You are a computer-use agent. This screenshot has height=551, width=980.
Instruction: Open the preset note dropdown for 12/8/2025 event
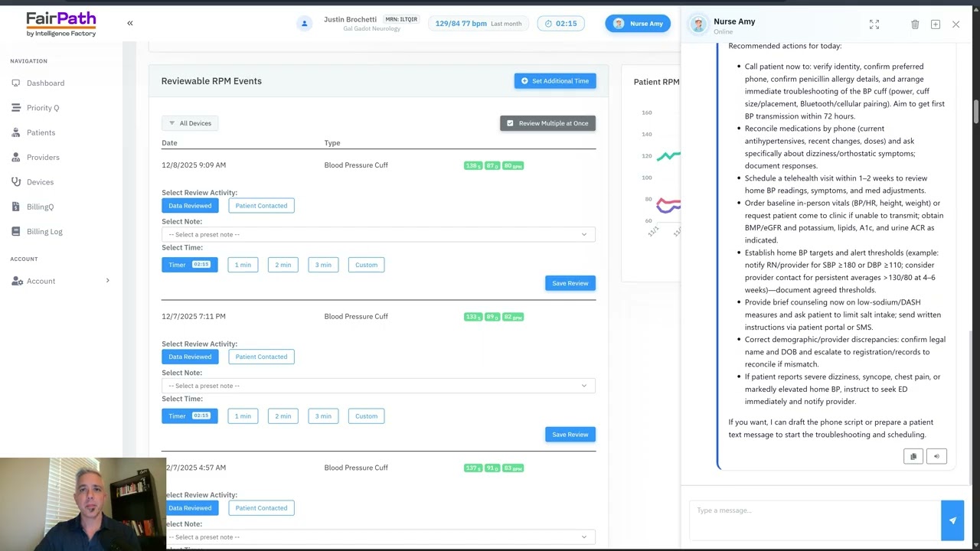coord(378,234)
